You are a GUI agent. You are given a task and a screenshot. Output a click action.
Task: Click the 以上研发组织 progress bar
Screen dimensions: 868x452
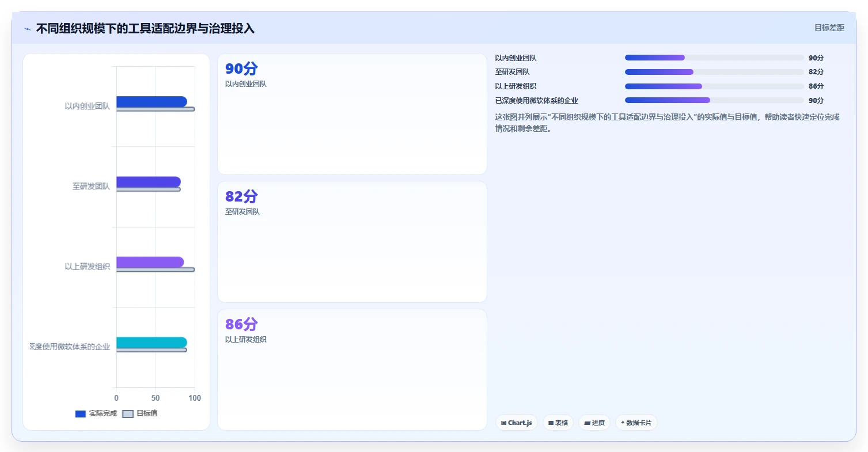point(714,86)
